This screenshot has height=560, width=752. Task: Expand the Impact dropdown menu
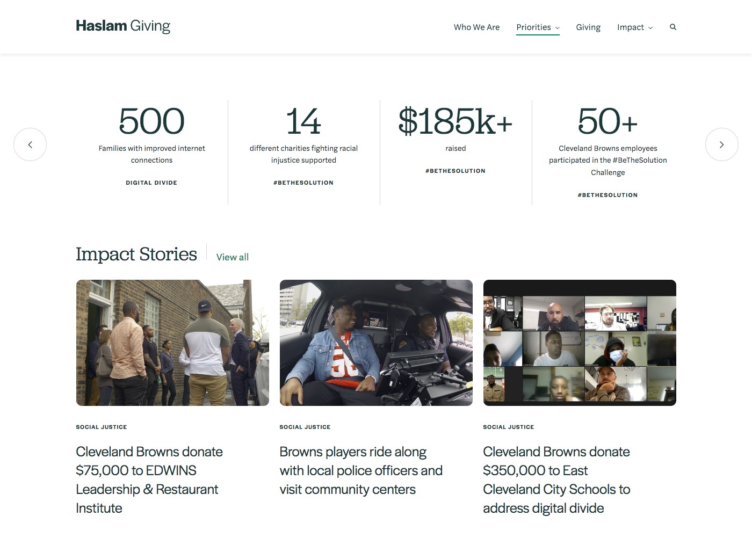[634, 27]
